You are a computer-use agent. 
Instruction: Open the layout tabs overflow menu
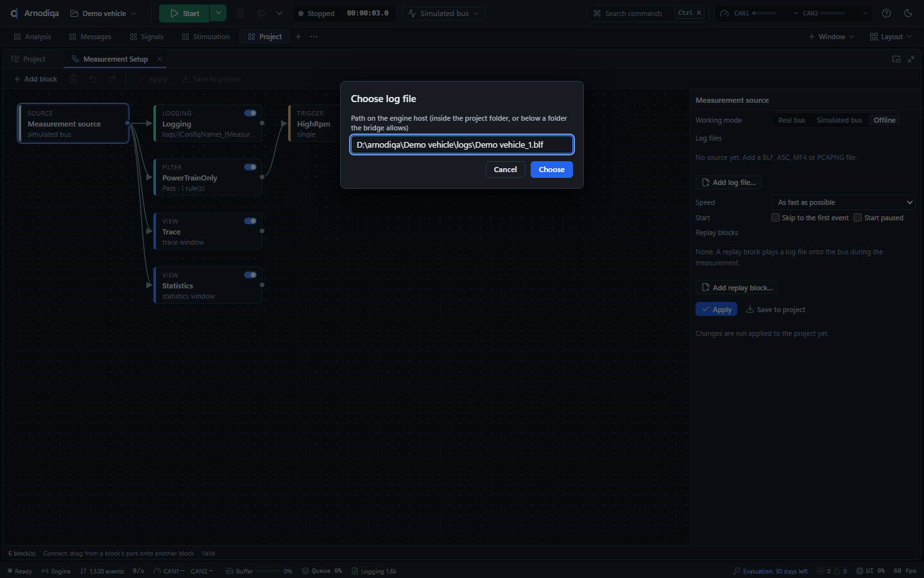314,37
